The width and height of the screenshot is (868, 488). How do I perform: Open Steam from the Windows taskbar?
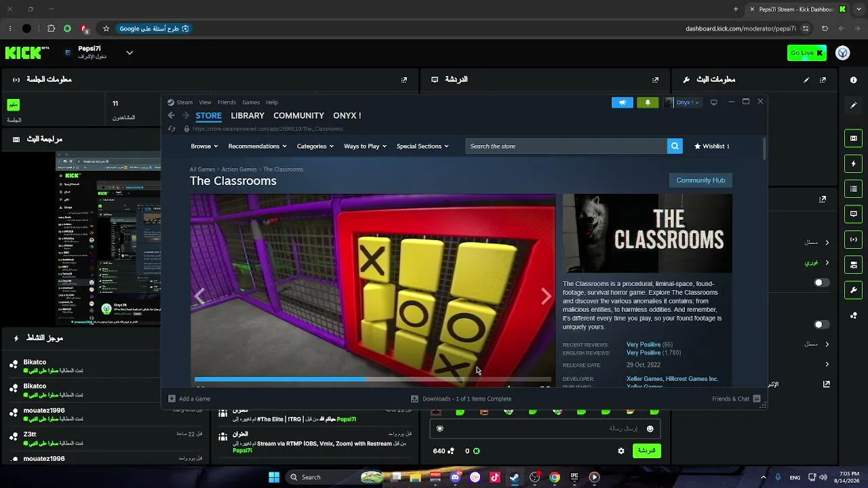pyautogui.click(x=515, y=477)
